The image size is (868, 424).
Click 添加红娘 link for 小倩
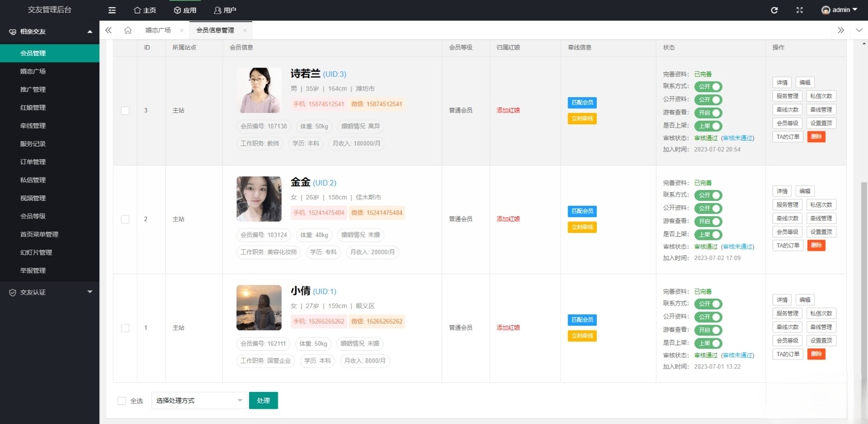tap(508, 328)
